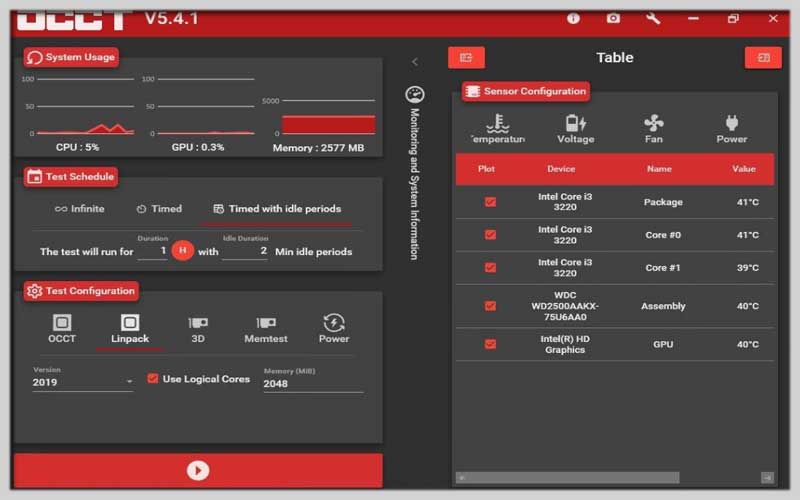Click the Table panel title
The image size is (800, 500).
click(615, 57)
